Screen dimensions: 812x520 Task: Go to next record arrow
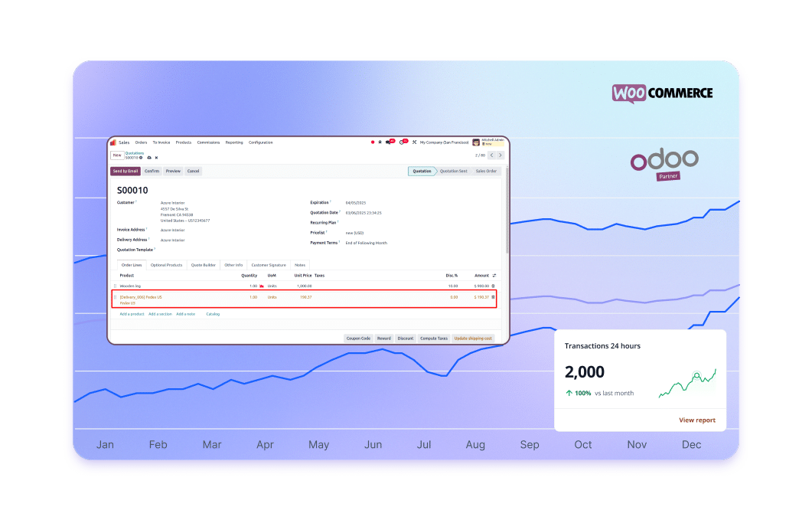(x=501, y=155)
